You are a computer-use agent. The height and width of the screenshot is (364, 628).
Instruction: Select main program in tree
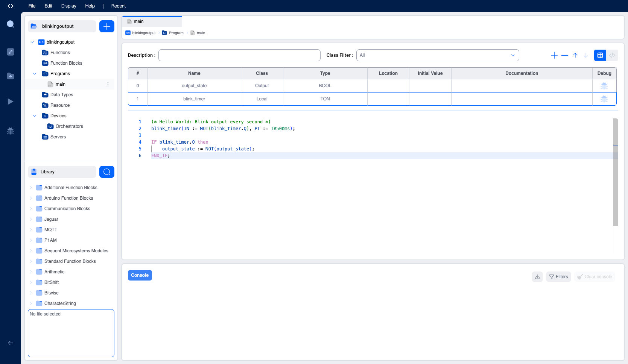tap(60, 84)
